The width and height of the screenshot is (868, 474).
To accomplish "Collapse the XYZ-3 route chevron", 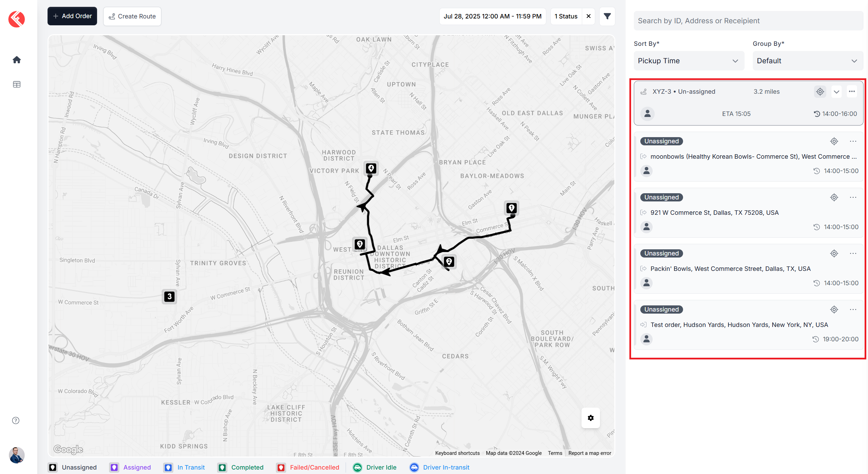I will [x=836, y=92].
